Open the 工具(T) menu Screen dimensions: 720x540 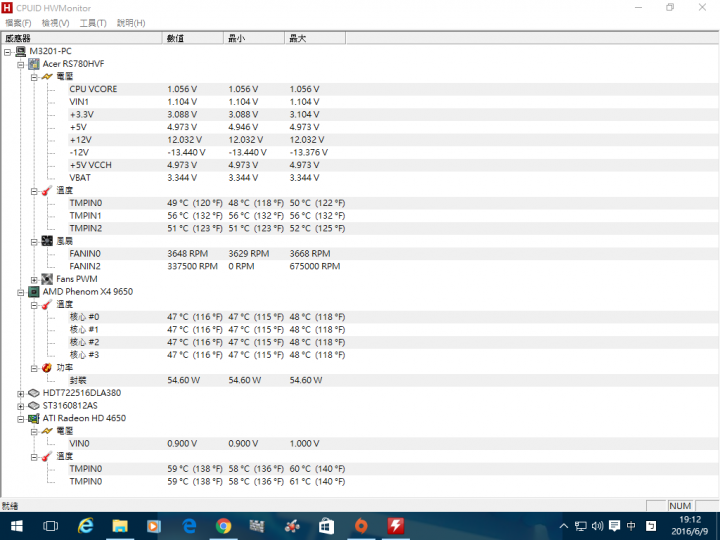pyautogui.click(x=93, y=23)
